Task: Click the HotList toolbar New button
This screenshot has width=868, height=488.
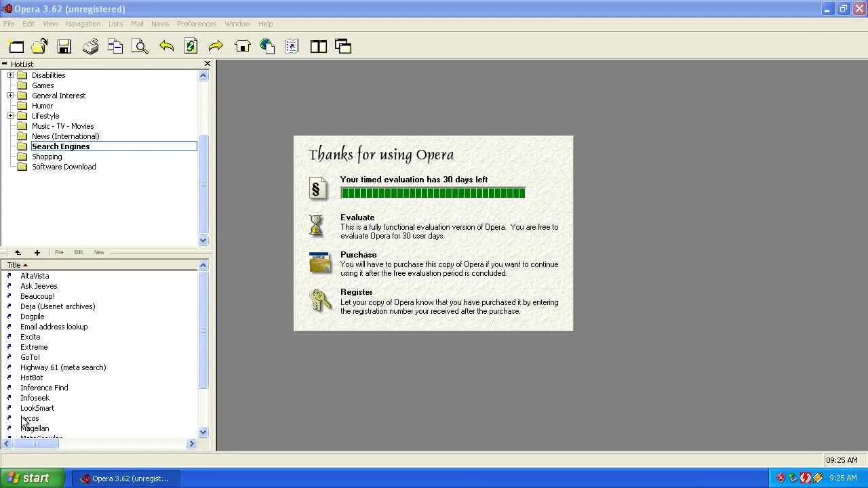Action: 99,252
